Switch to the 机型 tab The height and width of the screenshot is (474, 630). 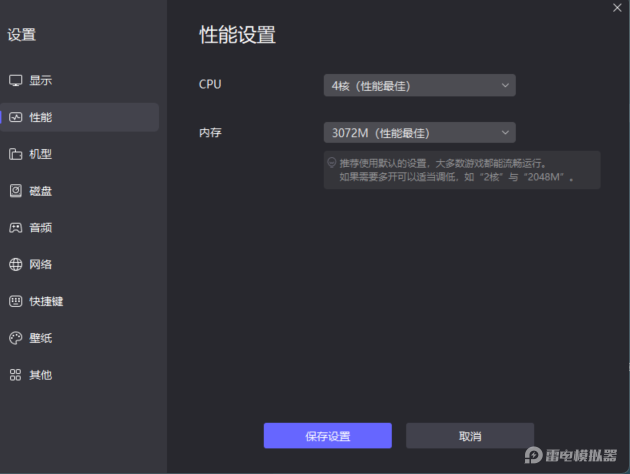click(x=80, y=154)
